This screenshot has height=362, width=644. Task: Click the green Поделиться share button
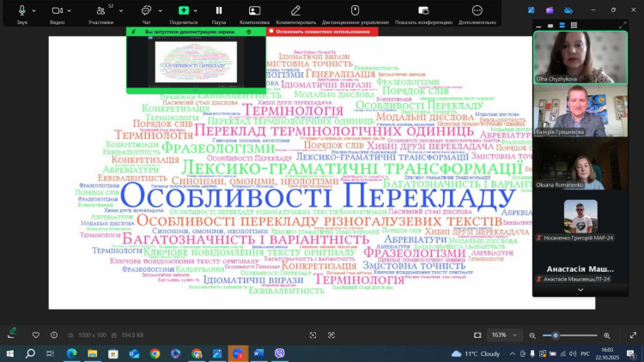point(183,10)
